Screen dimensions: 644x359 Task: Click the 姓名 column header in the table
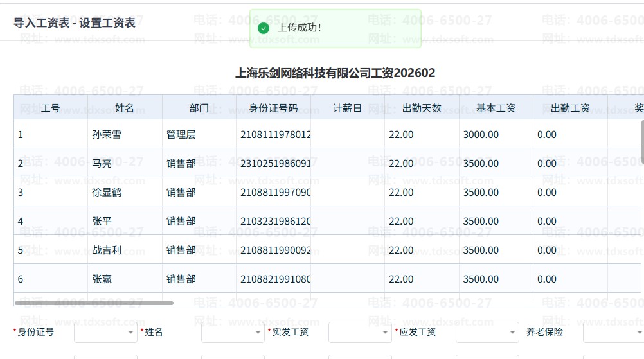point(125,108)
